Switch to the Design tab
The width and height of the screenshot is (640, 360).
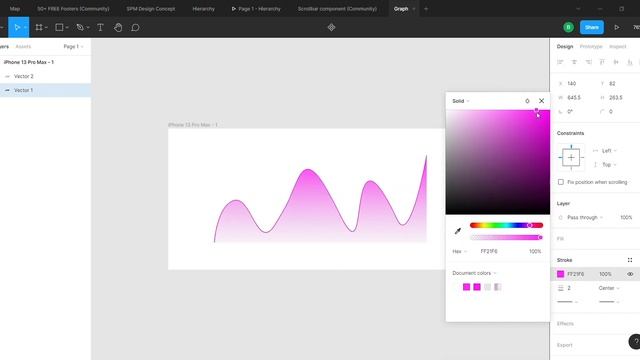click(x=565, y=47)
